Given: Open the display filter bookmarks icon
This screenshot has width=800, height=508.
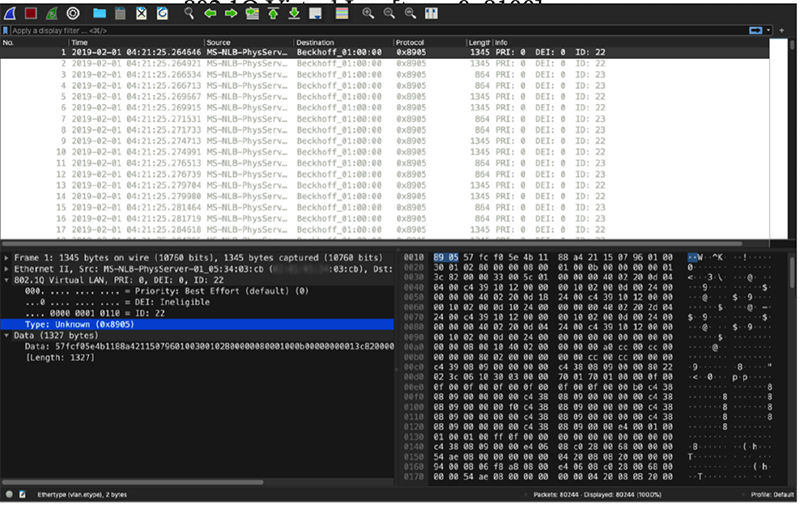Looking at the screenshot, I should (6, 31).
